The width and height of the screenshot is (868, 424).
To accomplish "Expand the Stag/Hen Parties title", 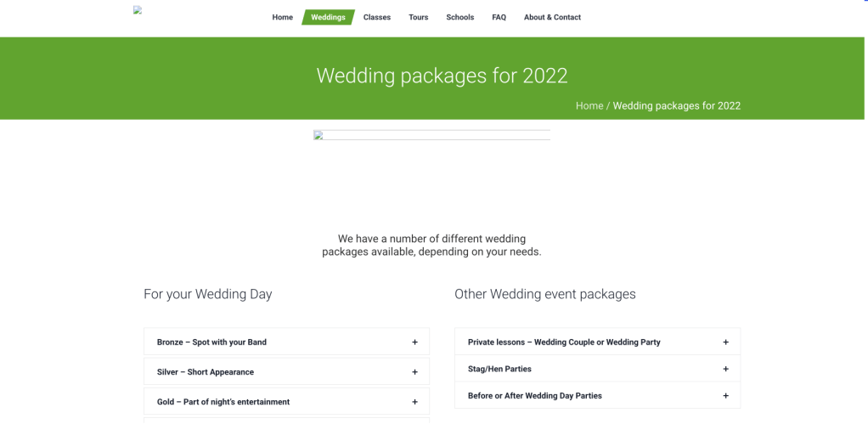I will click(x=499, y=369).
